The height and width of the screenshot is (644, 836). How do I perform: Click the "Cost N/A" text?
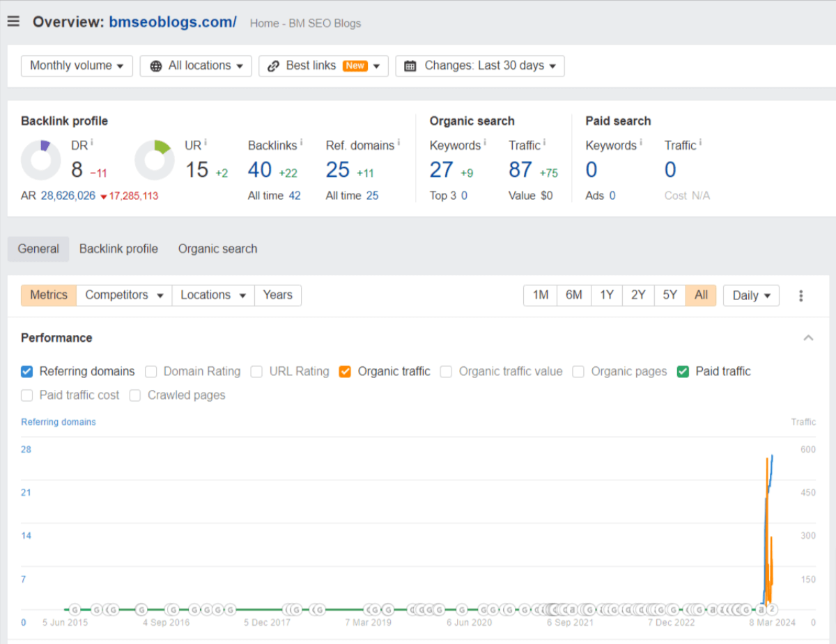pos(688,196)
